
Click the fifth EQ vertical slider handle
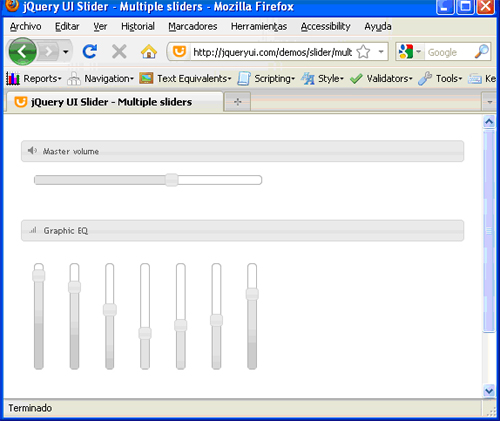[x=181, y=325]
